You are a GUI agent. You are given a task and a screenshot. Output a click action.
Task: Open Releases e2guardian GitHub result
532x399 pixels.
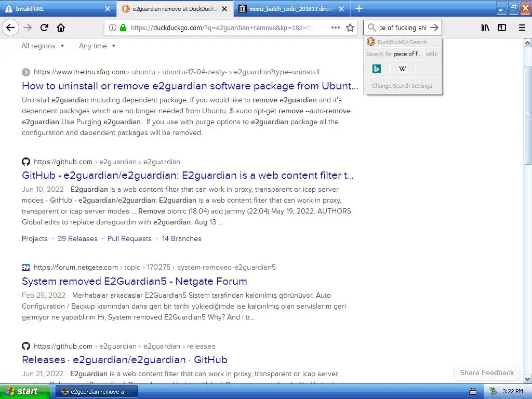click(x=125, y=360)
